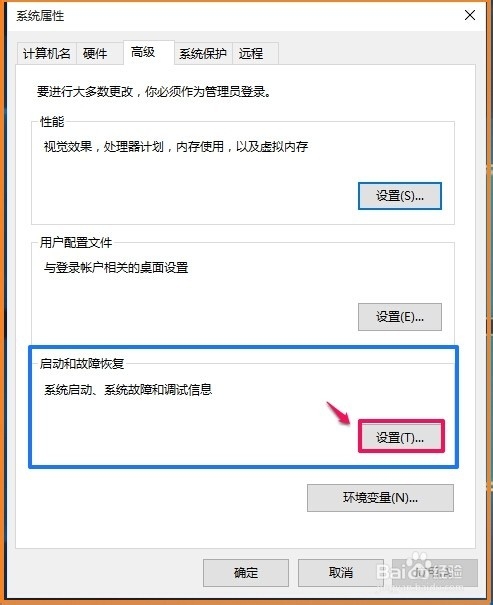Open the 硬件 tab
This screenshot has width=493, height=605.
[x=96, y=53]
